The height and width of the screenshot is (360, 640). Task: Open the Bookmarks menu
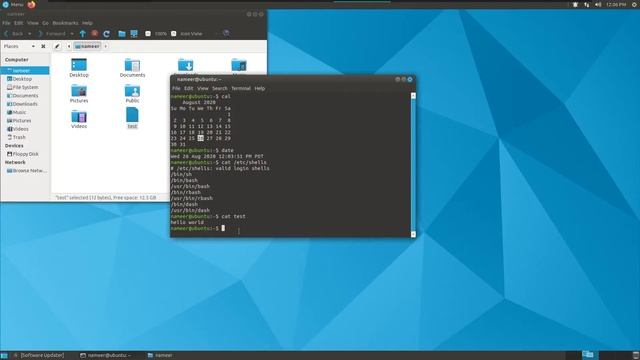(x=65, y=23)
